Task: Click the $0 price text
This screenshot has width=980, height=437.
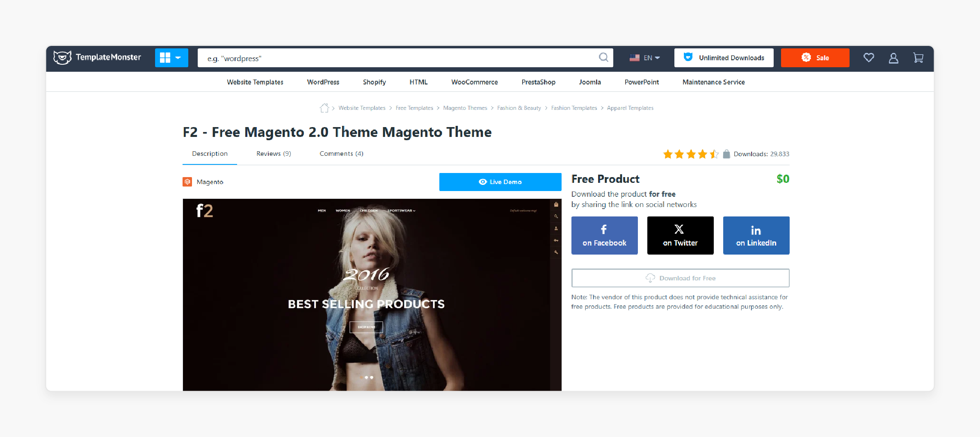Action: point(783,179)
